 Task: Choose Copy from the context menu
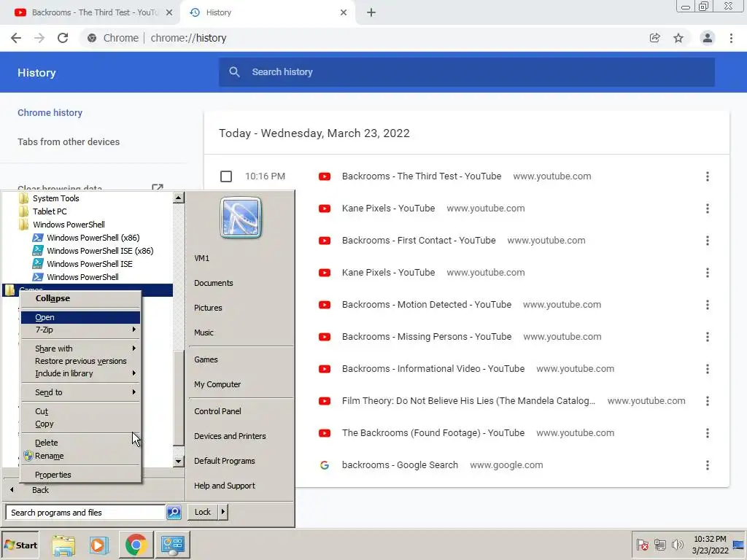tap(80, 424)
